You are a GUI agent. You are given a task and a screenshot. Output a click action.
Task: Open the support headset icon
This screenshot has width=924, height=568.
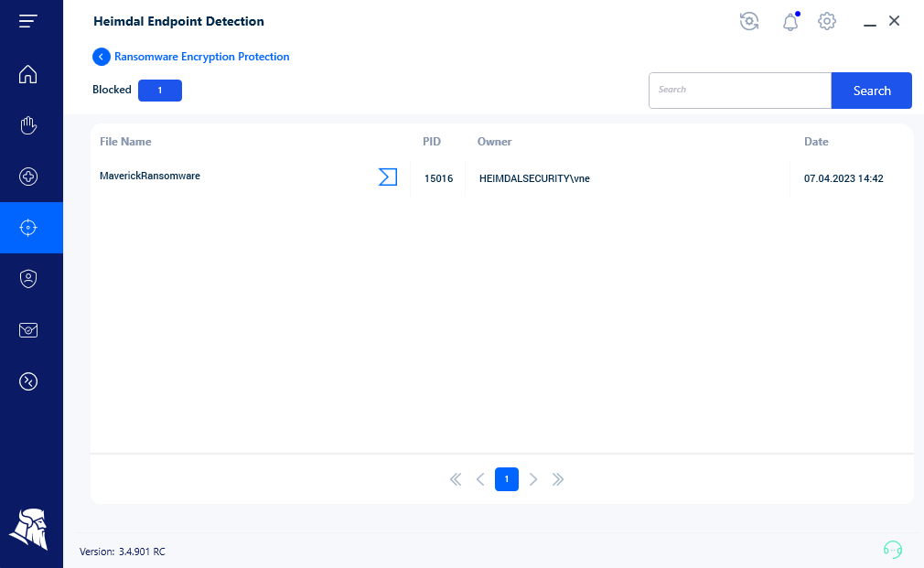(x=893, y=549)
